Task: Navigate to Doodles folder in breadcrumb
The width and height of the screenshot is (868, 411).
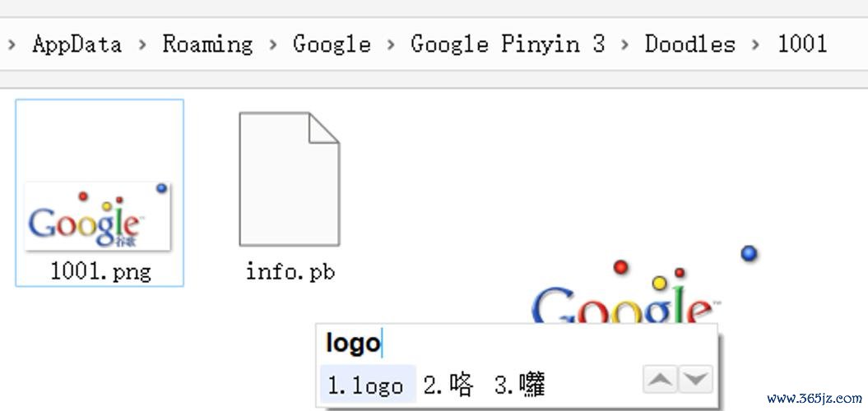Action: (689, 44)
